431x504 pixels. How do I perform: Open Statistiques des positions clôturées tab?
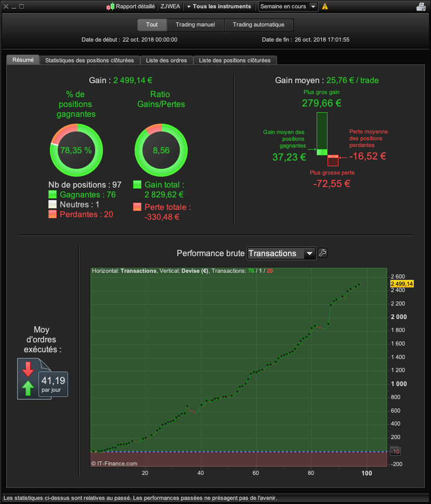pos(89,60)
